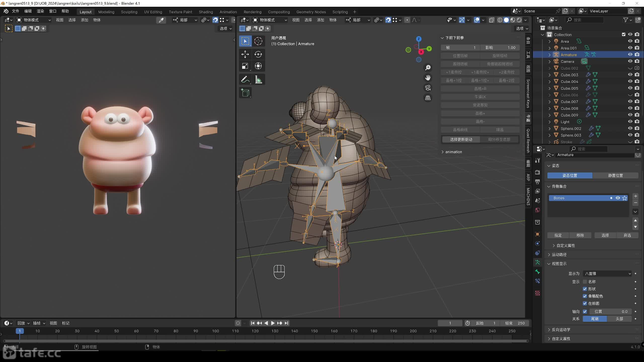644x362 pixels.
Task: Toggle the camera view icon
Action: point(428,88)
